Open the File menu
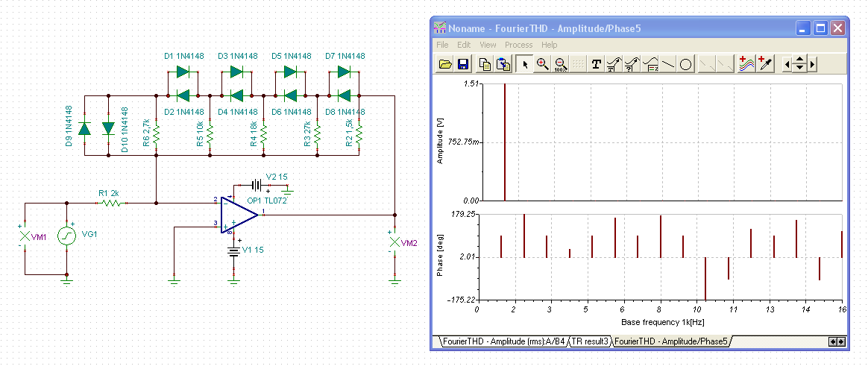Image resolution: width=868 pixels, height=369 pixels. pos(442,45)
